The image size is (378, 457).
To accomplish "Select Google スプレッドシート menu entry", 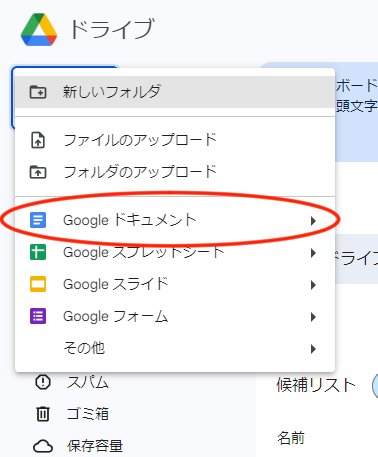I will [175, 252].
